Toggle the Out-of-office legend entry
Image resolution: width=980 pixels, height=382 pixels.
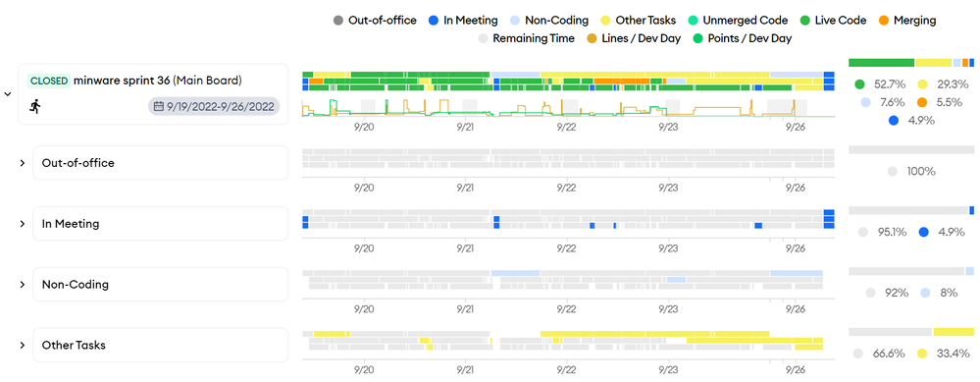(375, 20)
